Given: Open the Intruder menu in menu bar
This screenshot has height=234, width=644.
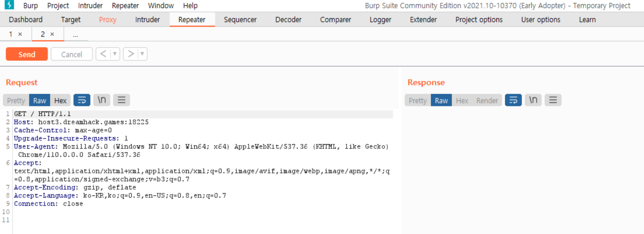Looking at the screenshot, I should [x=90, y=5].
